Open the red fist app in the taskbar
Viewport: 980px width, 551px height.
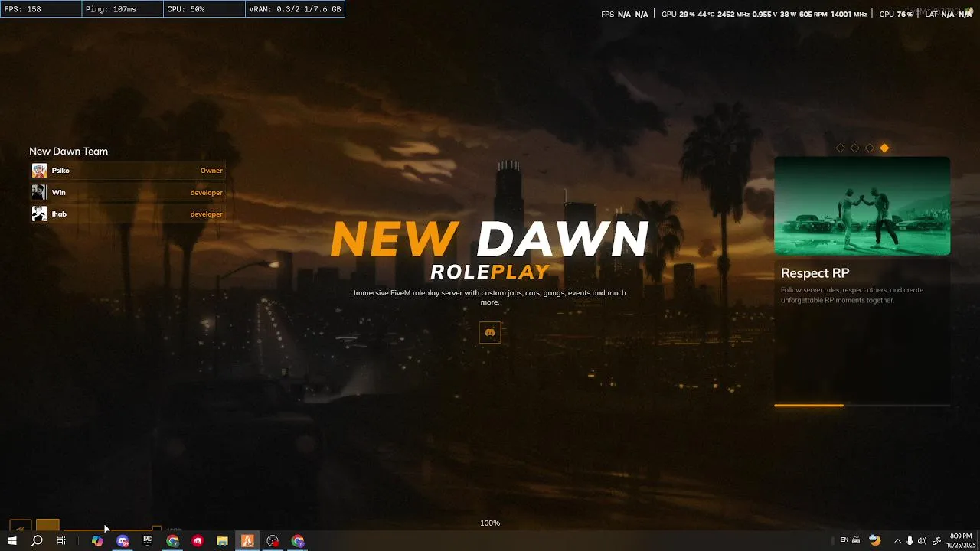coord(198,541)
